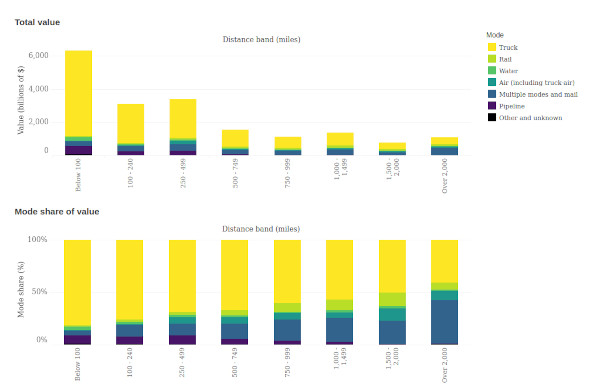This screenshot has height=391, width=600.
Task: Click the Multiple modes and mail swatch
Action: click(x=492, y=94)
